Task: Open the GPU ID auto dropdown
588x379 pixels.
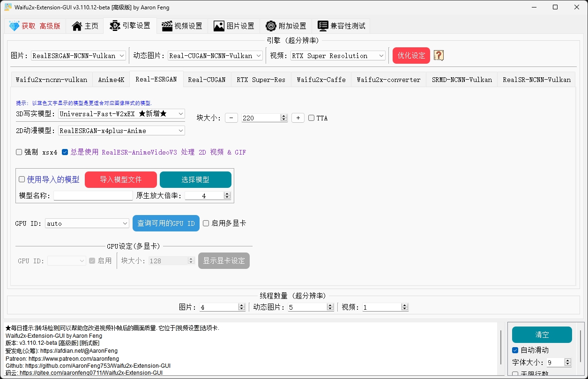Action: click(x=87, y=223)
